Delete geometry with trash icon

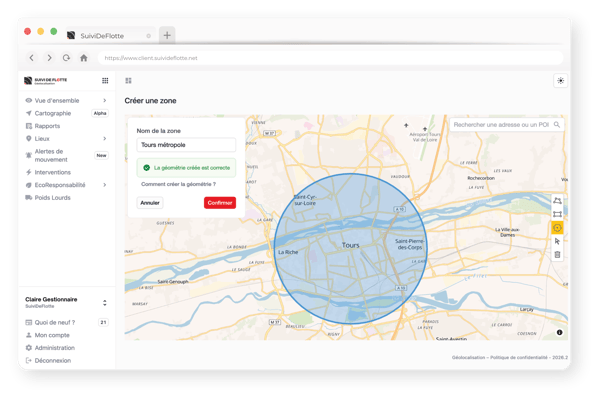(x=557, y=254)
